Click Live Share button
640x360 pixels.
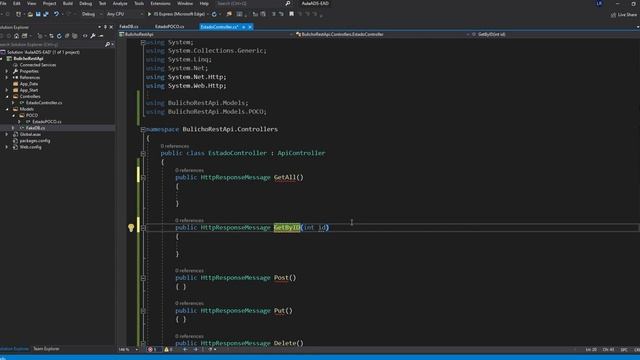[624, 15]
